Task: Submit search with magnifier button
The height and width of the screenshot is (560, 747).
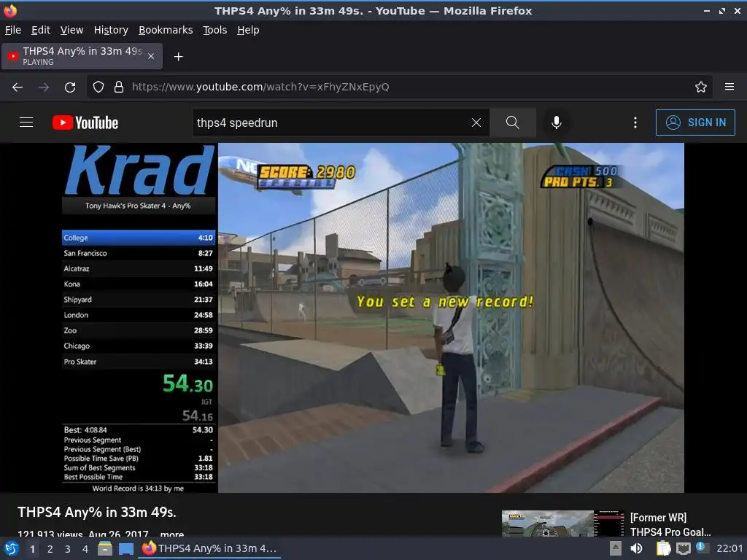Action: coord(513,122)
